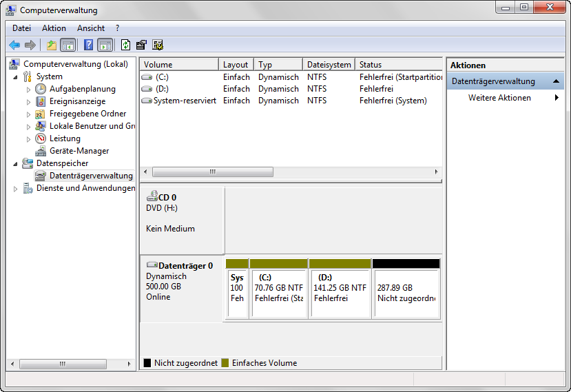
Task: Collapse the Datenspeicher tree node
Action: tap(15, 163)
